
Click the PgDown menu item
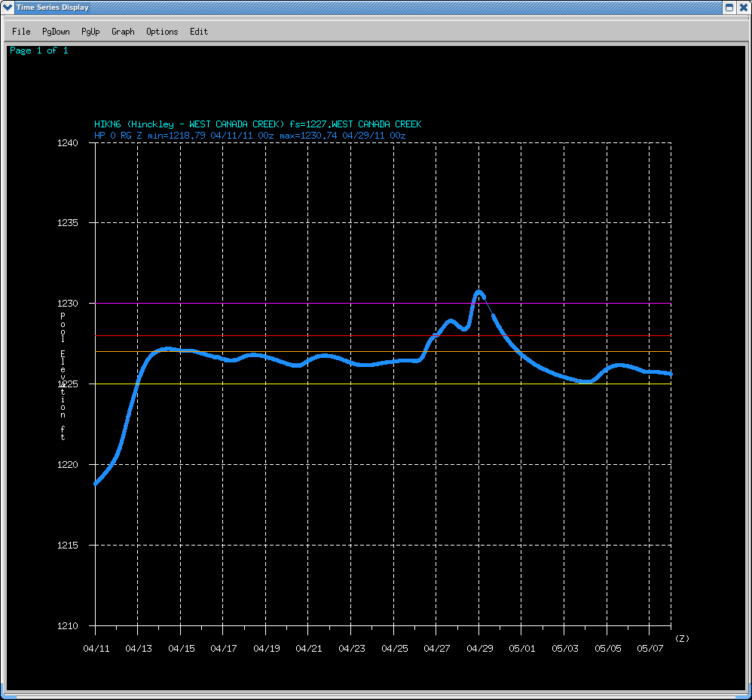click(56, 32)
